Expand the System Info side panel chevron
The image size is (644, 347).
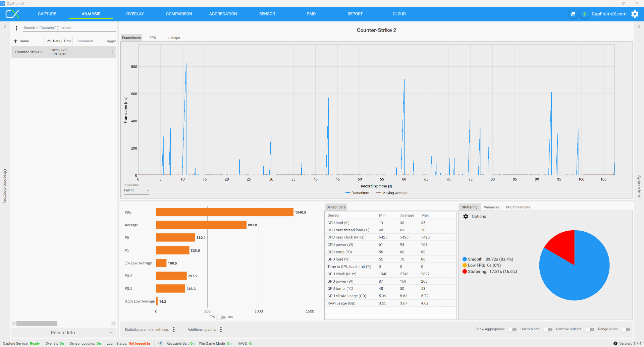tap(639, 26)
